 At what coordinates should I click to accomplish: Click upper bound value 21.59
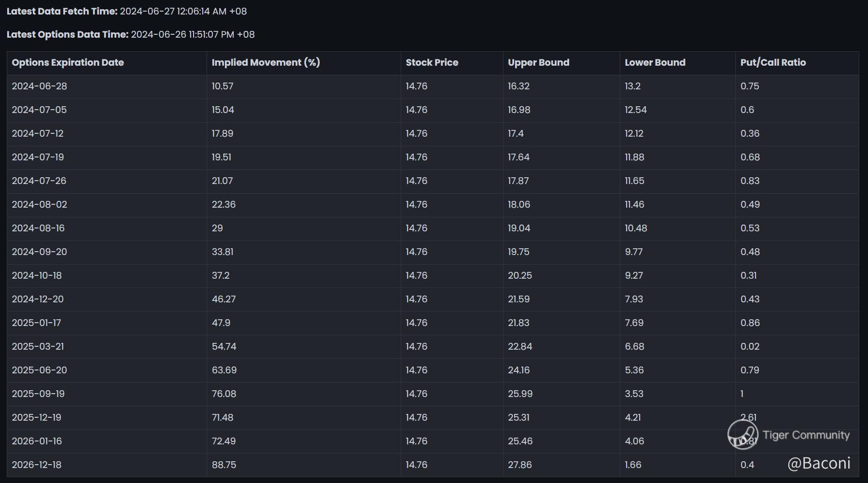[x=518, y=299]
